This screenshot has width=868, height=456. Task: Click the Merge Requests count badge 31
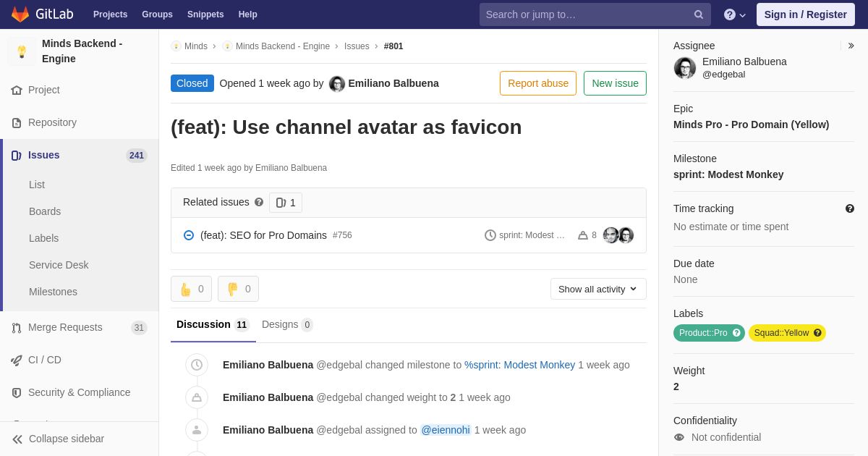139,328
